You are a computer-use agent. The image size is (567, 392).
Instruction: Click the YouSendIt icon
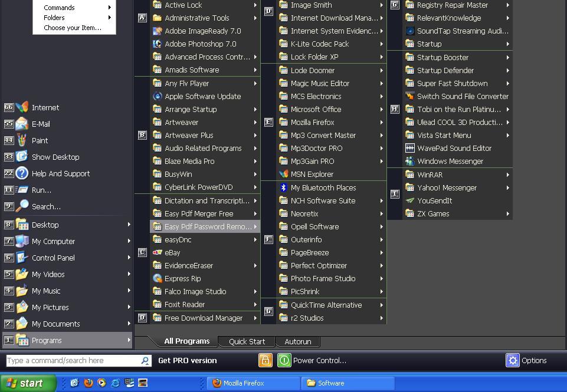[409, 200]
